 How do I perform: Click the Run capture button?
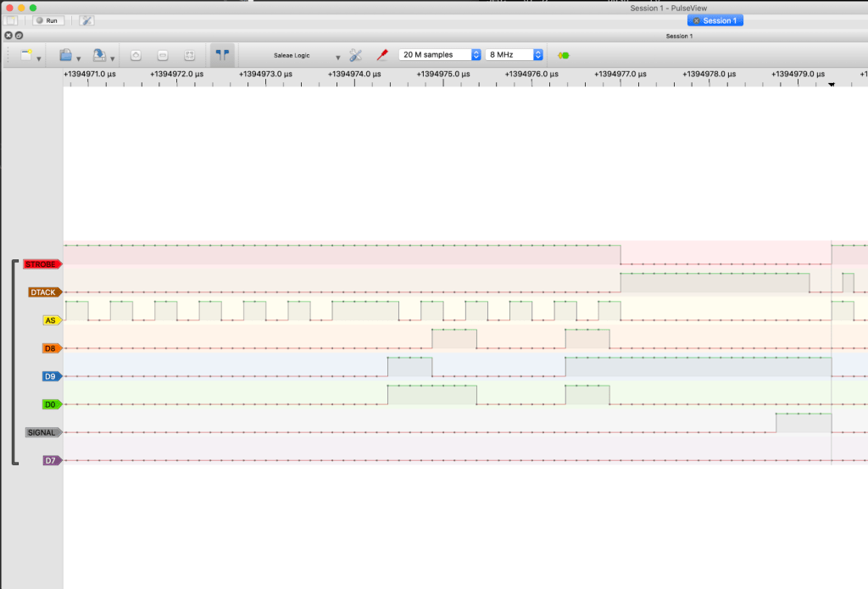(47, 19)
